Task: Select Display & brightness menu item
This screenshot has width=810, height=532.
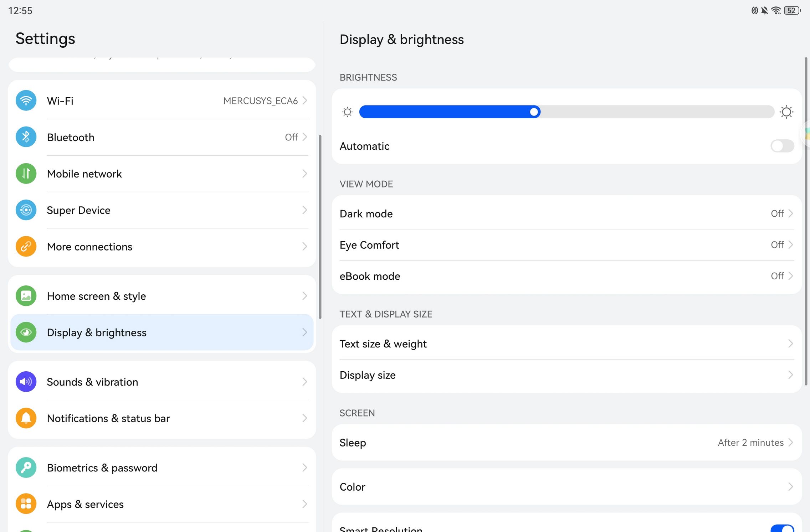Action: (x=162, y=333)
